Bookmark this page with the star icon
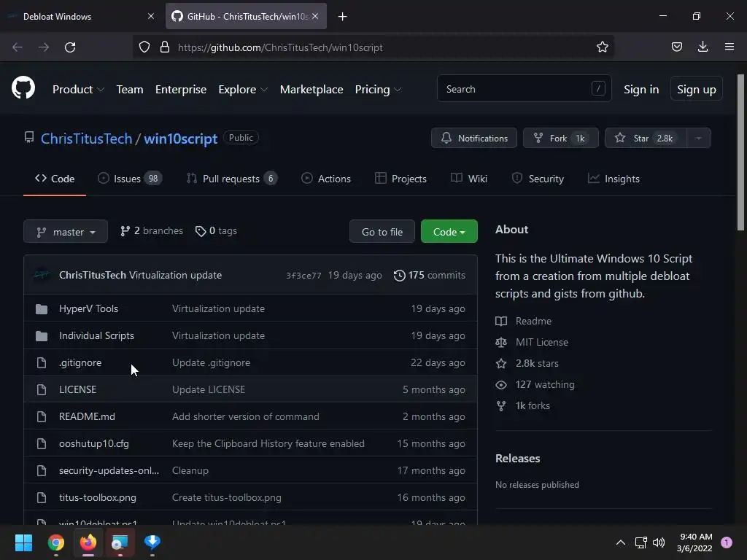The image size is (747, 560). tap(602, 47)
